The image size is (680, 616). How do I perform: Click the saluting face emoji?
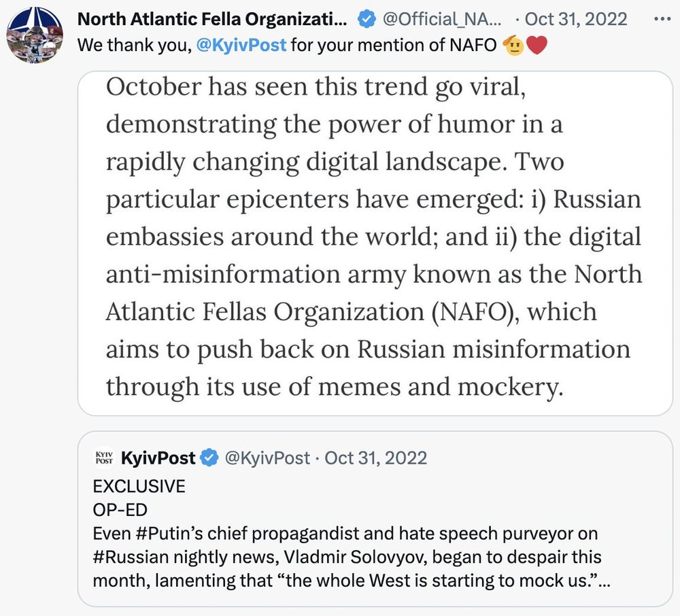(513, 47)
